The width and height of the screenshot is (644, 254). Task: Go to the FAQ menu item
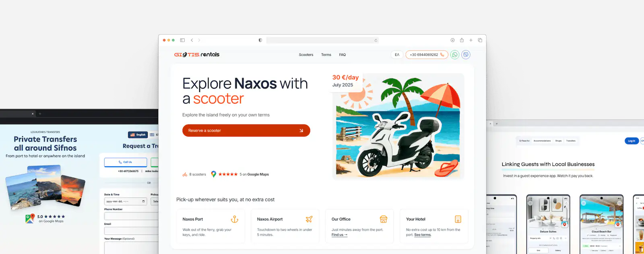343,55
